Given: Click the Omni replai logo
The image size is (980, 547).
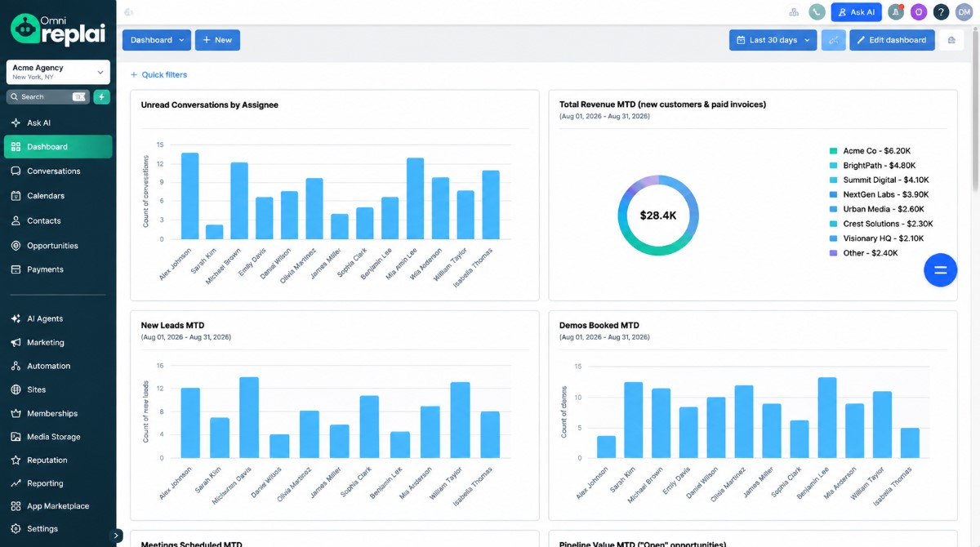Looking at the screenshot, I should point(58,30).
